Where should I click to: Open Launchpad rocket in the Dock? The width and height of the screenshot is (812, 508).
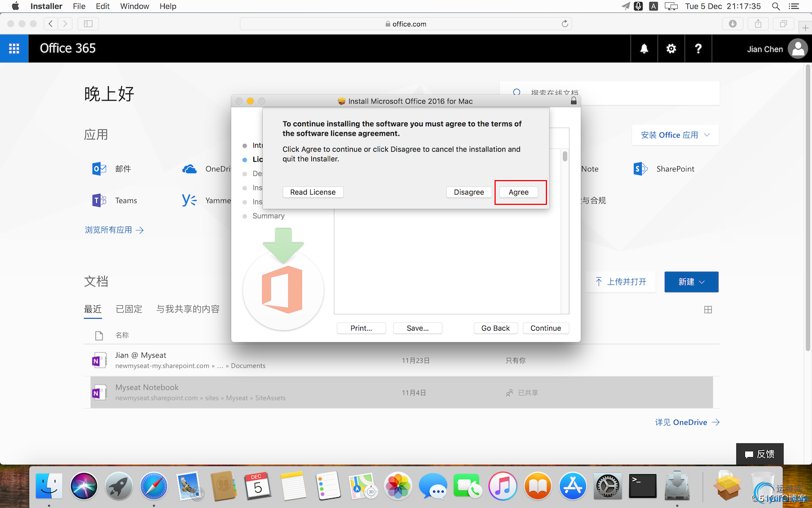[x=119, y=486]
